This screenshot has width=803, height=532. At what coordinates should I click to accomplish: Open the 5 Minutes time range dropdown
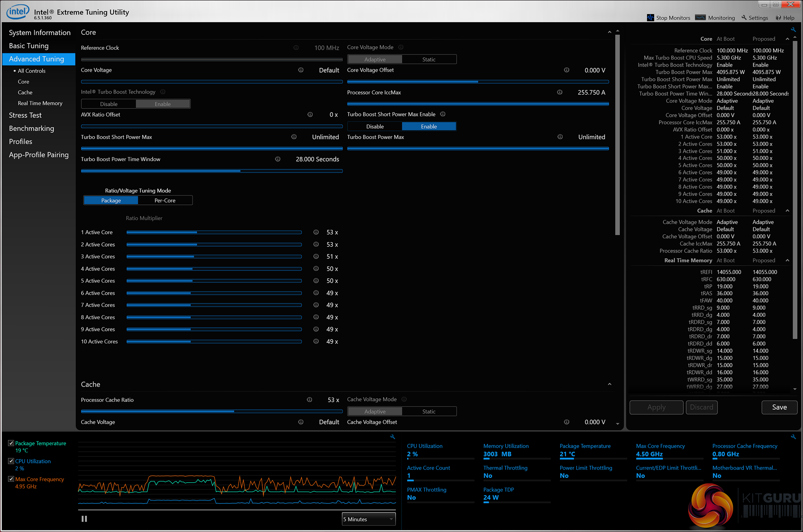tap(369, 519)
